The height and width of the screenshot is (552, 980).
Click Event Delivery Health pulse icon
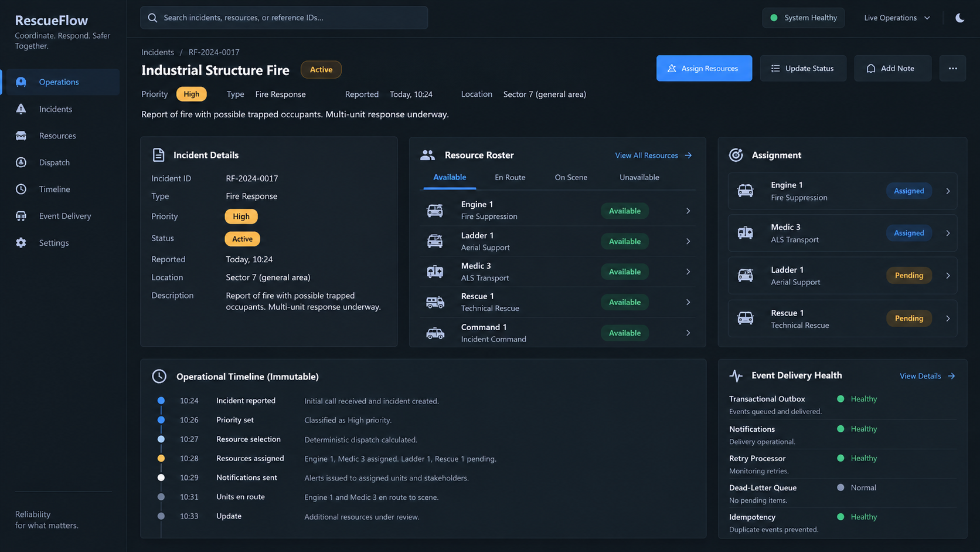click(x=736, y=375)
